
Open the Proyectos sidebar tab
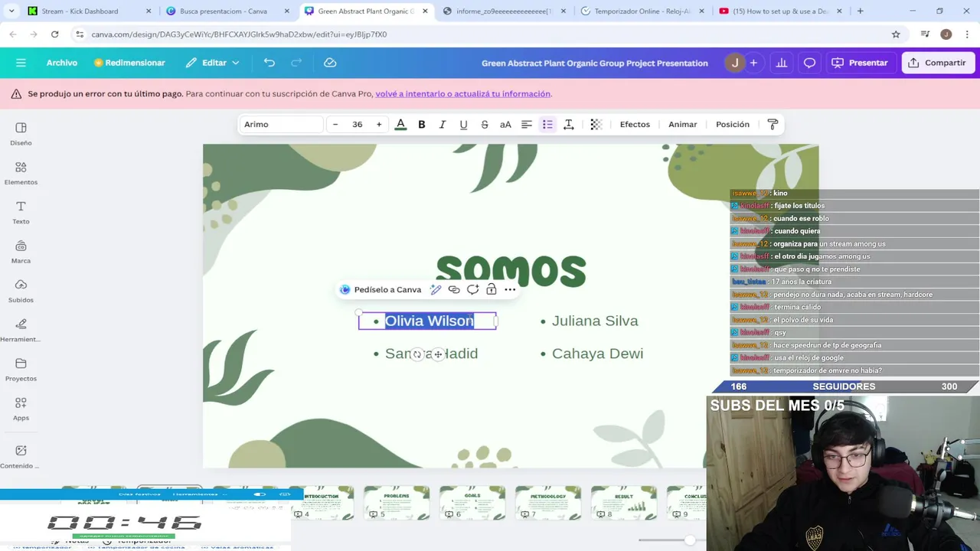[x=21, y=370]
